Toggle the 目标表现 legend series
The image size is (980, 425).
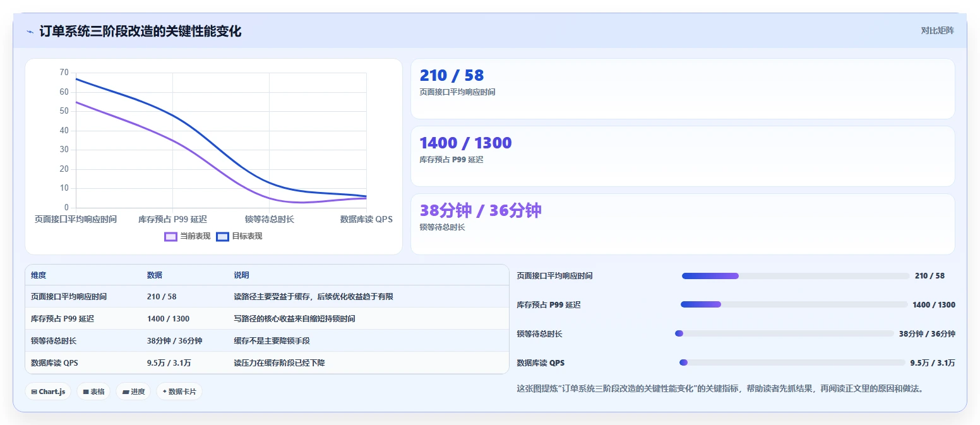pyautogui.click(x=239, y=236)
